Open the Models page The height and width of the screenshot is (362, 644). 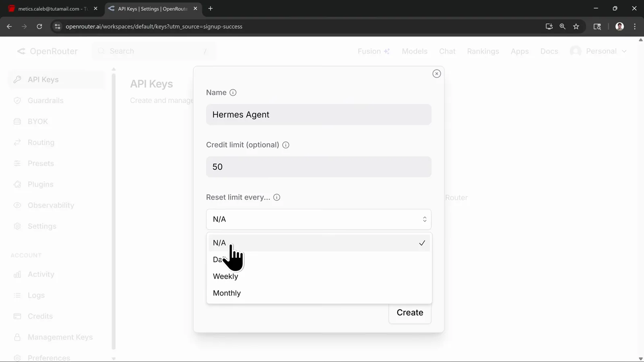415,51
